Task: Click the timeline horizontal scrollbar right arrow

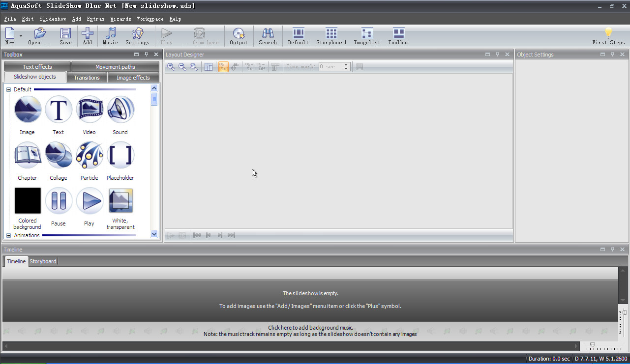Action: click(576, 346)
